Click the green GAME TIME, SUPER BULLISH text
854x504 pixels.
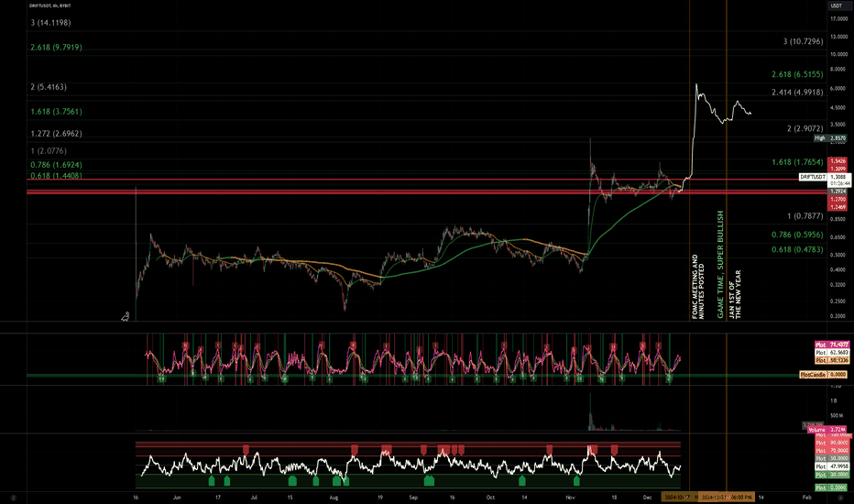720,264
